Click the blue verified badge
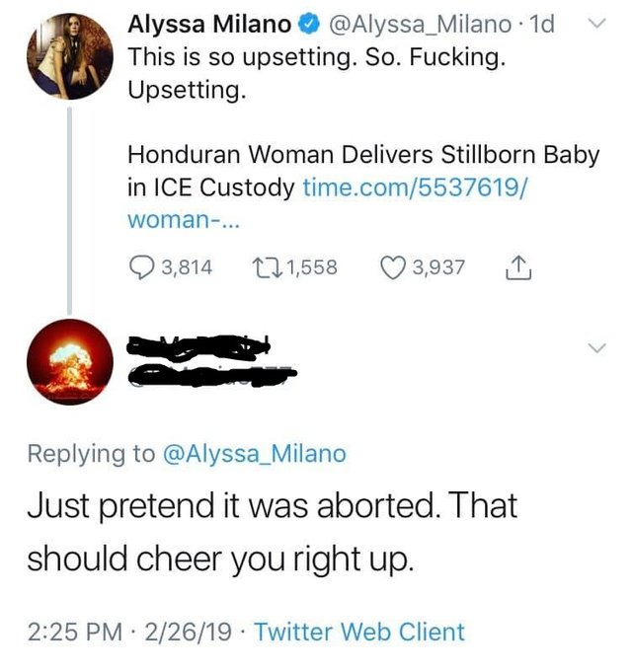The height and width of the screenshot is (672, 632). click(306, 26)
